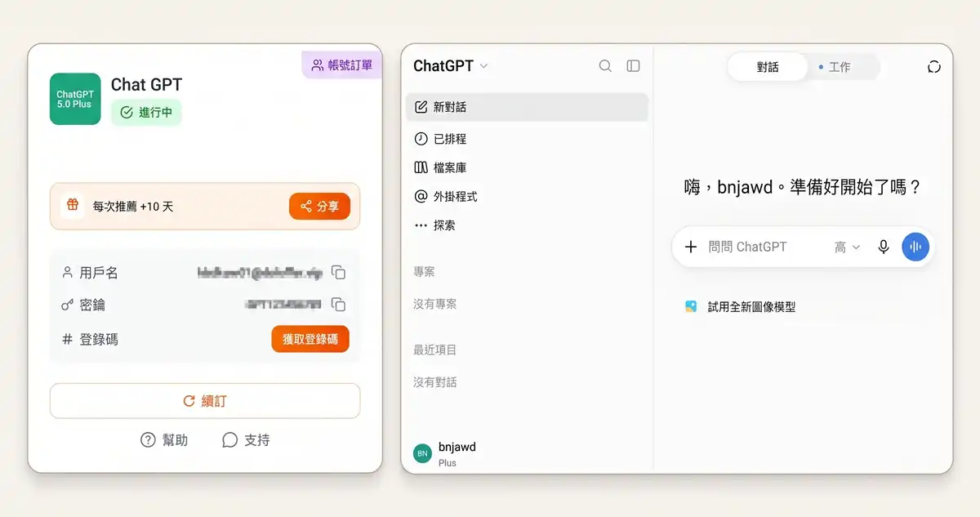Click the gift icon beside 每次推薦
This screenshot has height=517, width=980.
coord(73,206)
